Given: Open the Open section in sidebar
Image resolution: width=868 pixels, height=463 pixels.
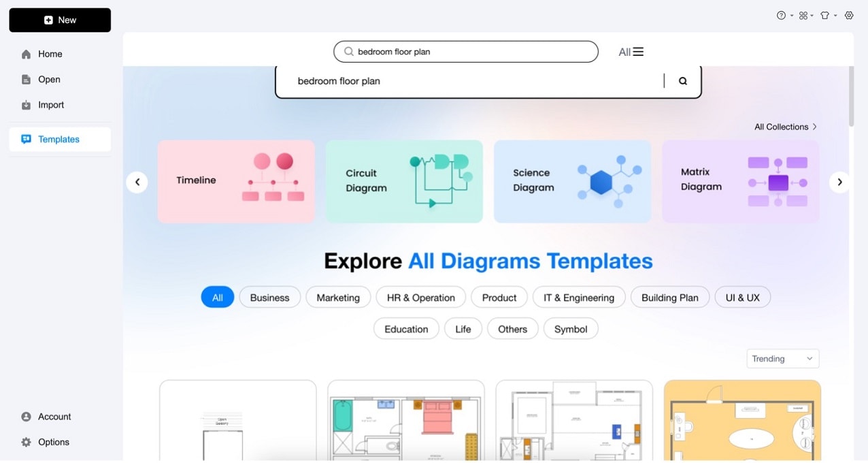Looking at the screenshot, I should coord(49,80).
